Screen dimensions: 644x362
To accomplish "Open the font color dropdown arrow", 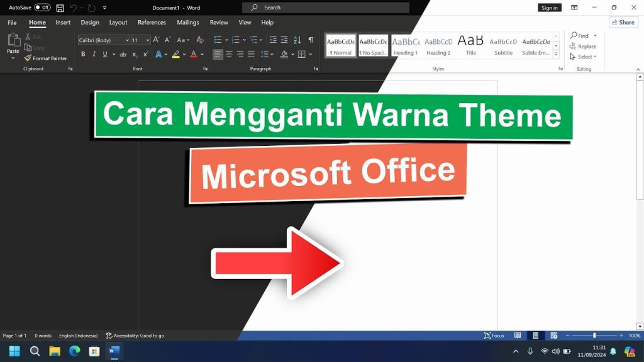I will click(x=202, y=54).
